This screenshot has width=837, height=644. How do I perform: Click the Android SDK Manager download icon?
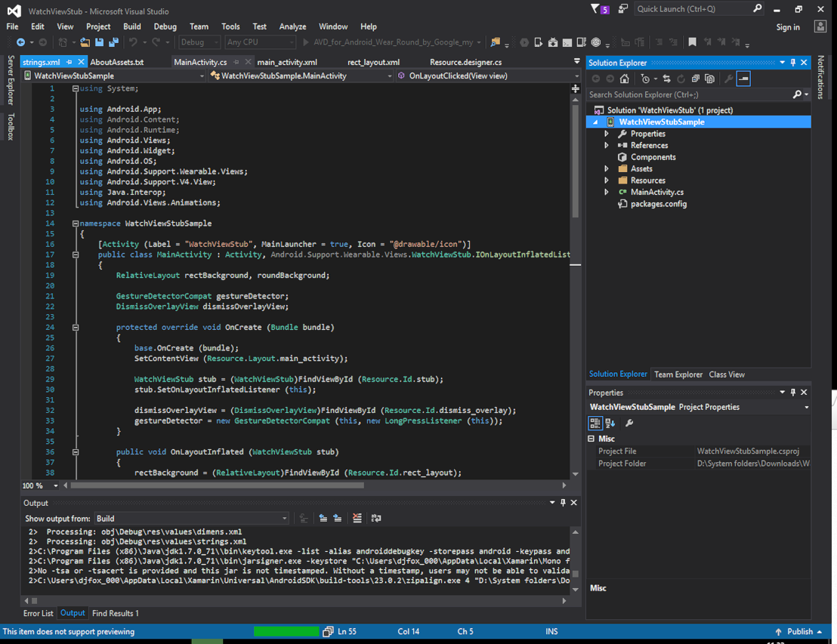[x=552, y=42]
